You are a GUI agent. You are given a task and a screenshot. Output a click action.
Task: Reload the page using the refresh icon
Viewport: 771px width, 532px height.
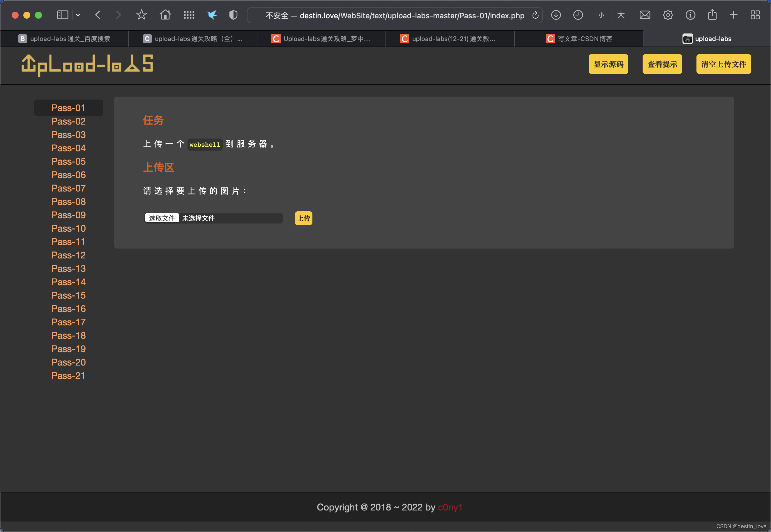pos(535,15)
